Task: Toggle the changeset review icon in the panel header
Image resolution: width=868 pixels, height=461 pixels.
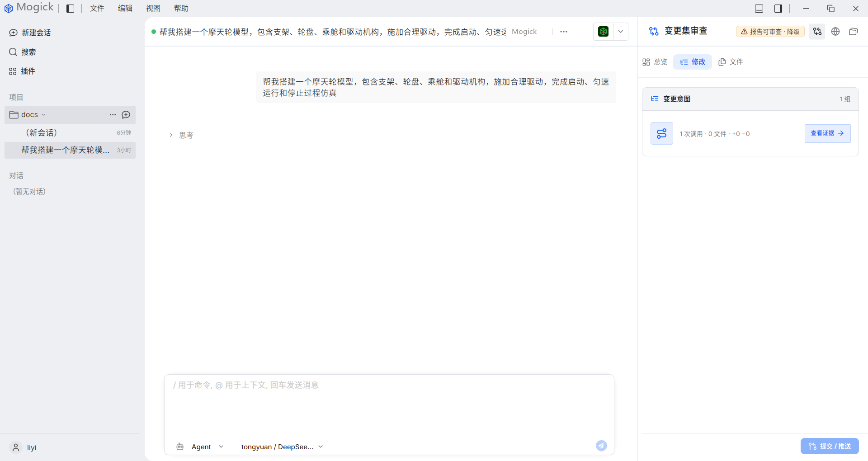Action: tap(817, 32)
